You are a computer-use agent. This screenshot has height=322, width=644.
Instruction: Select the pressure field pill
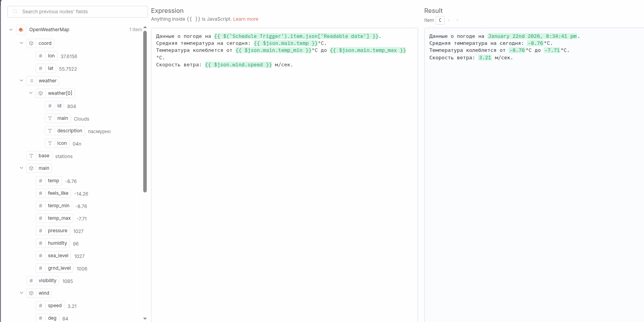[57, 231]
